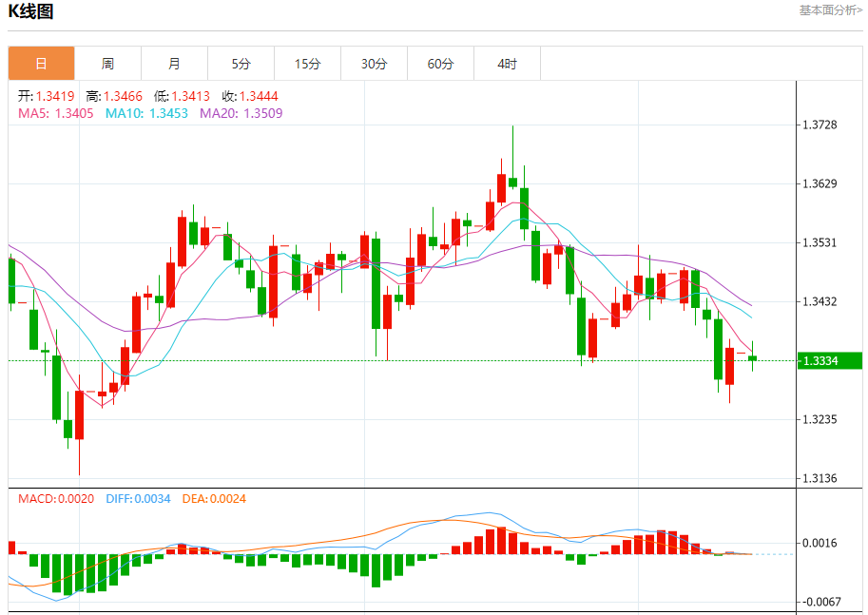The image size is (868, 615).
Task: Open the 15分 interval tab
Action: [x=307, y=64]
